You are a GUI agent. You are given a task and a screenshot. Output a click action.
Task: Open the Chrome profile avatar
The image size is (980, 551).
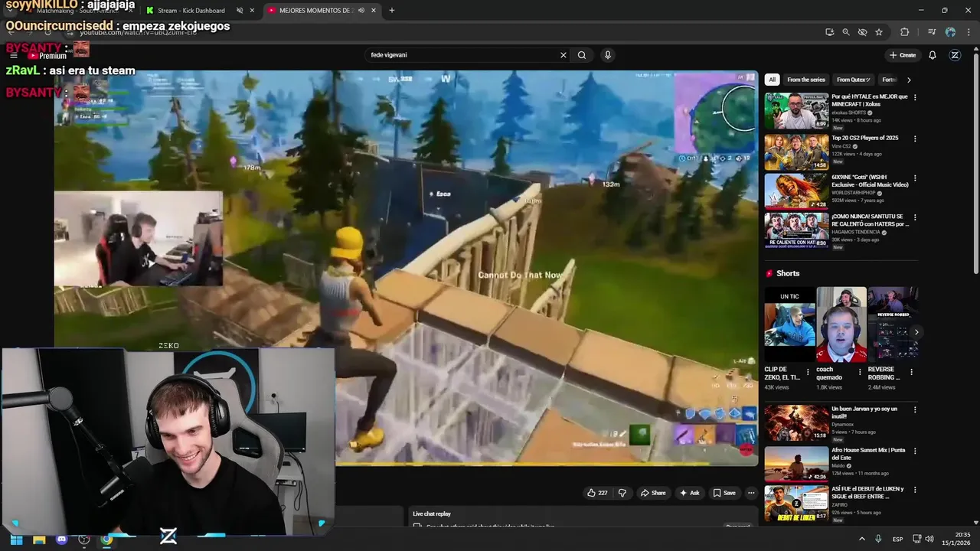pyautogui.click(x=950, y=32)
